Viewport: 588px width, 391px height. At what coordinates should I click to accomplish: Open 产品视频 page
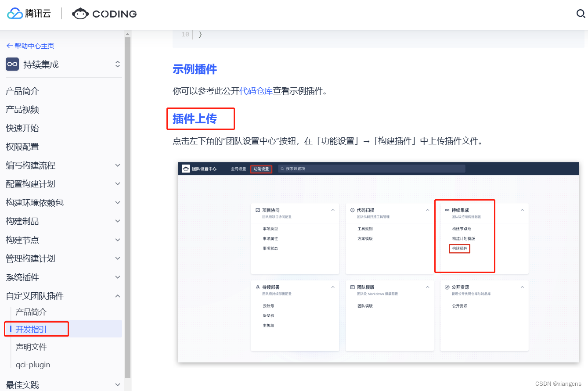point(22,110)
